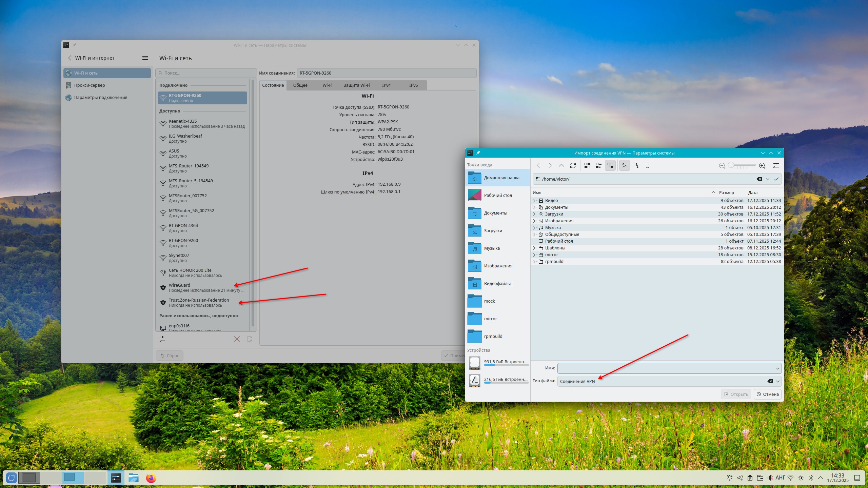Go up to parent folder

coord(561,165)
